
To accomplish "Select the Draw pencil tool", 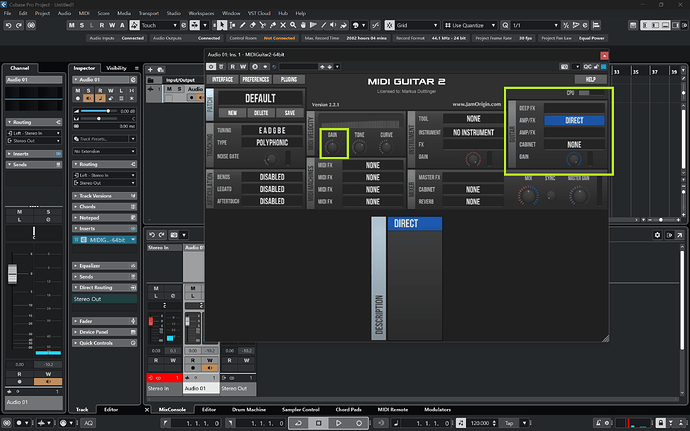I will [x=242, y=26].
